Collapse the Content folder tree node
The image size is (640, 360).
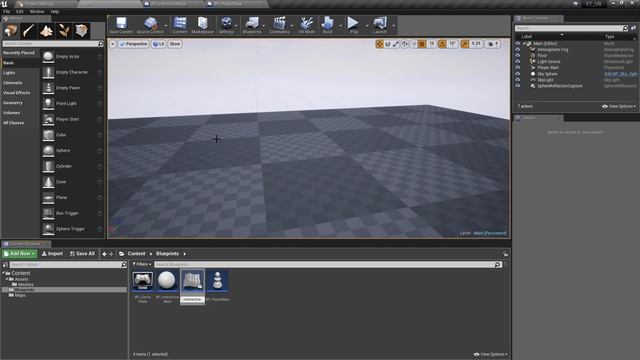pyautogui.click(x=4, y=273)
